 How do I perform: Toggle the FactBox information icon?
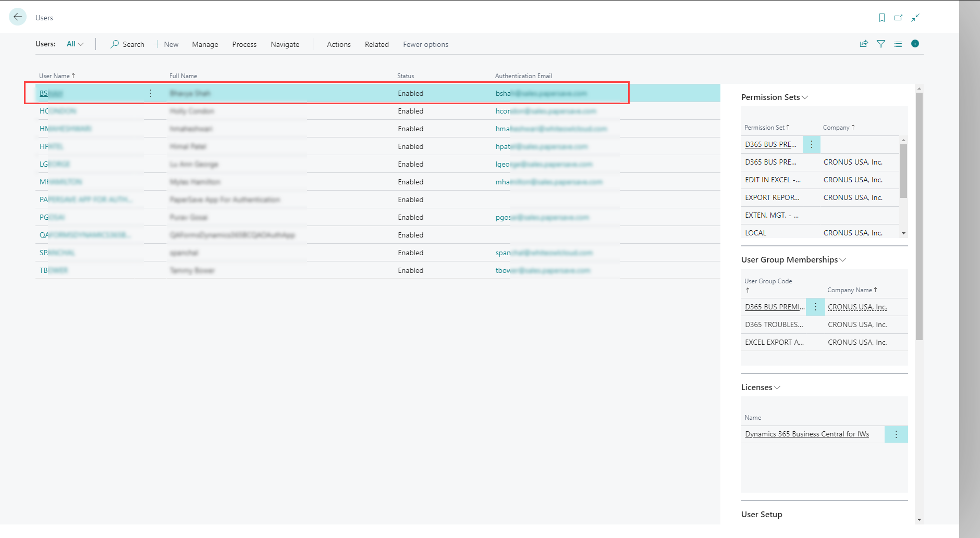pos(915,44)
